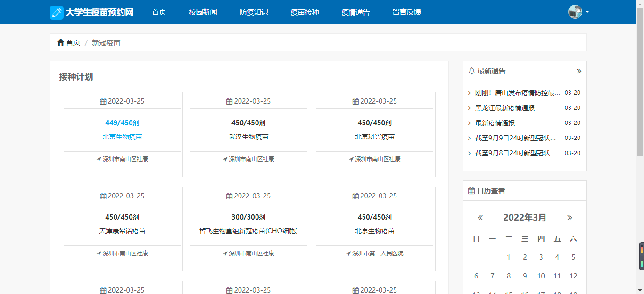Click calendar icon on 449/450剂 card
This screenshot has height=294, width=644.
103,101
